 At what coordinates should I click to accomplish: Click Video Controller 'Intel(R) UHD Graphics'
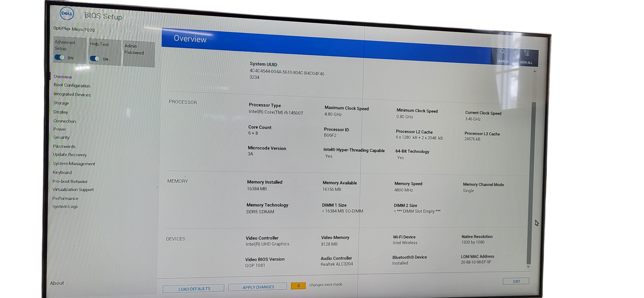(x=267, y=244)
